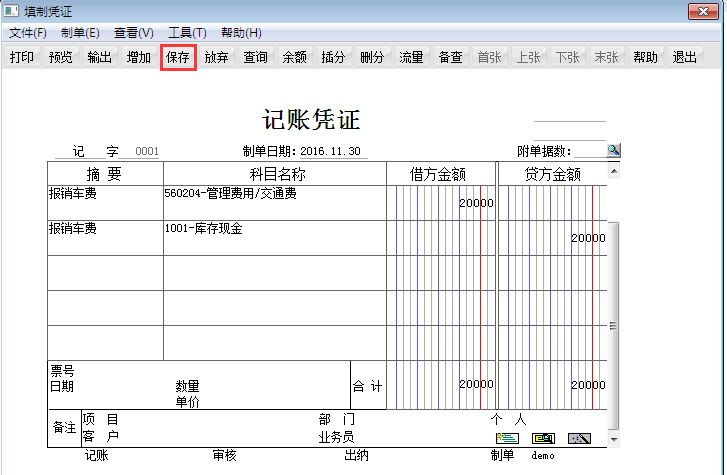
Task: Click the middle yellow icon at voucher bottom
Action: (x=543, y=438)
